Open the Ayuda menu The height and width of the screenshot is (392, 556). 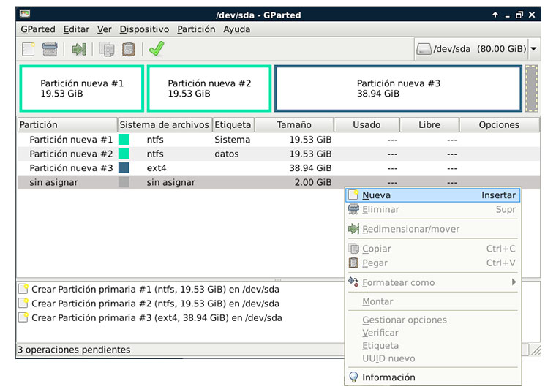click(236, 29)
